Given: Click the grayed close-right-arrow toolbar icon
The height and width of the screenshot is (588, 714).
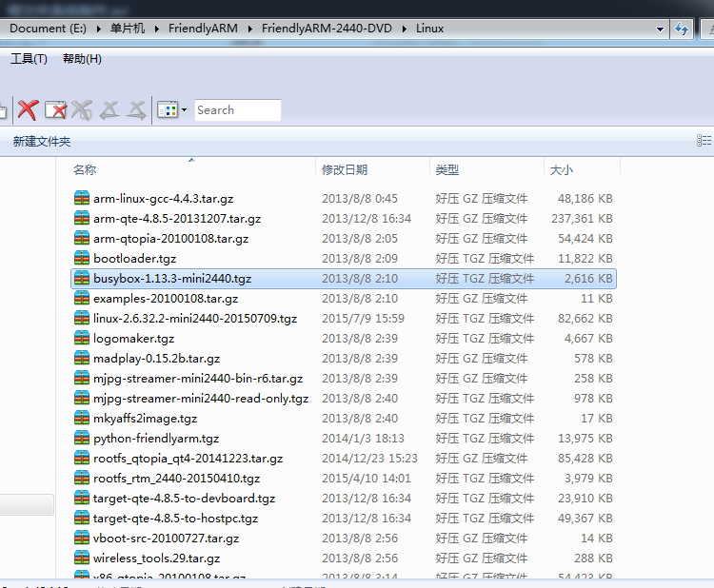Looking at the screenshot, I should pos(136,110).
